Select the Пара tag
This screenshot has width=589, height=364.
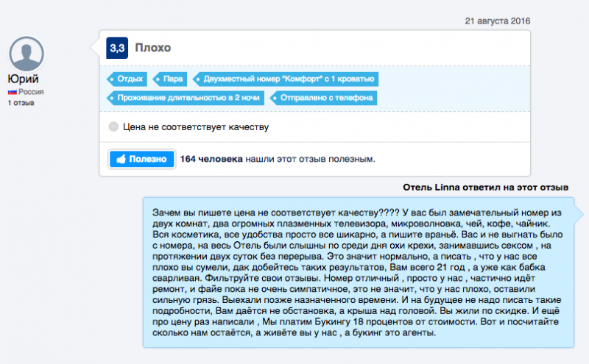(x=170, y=79)
